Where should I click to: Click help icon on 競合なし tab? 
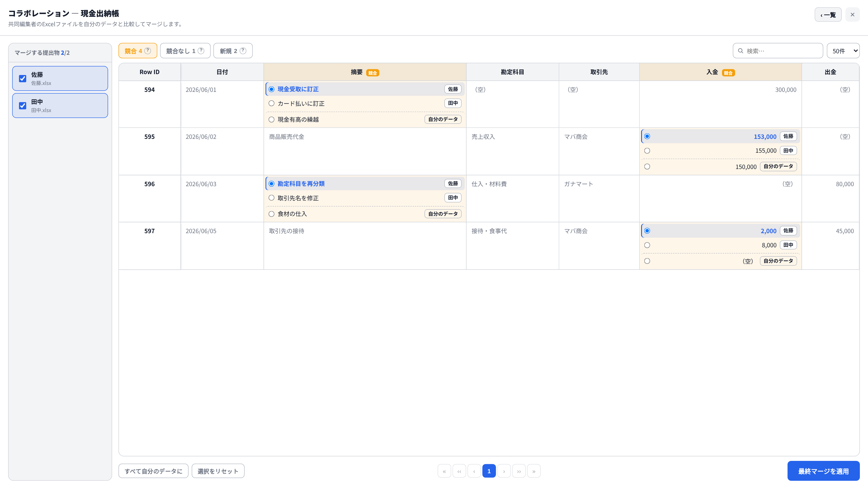[201, 51]
